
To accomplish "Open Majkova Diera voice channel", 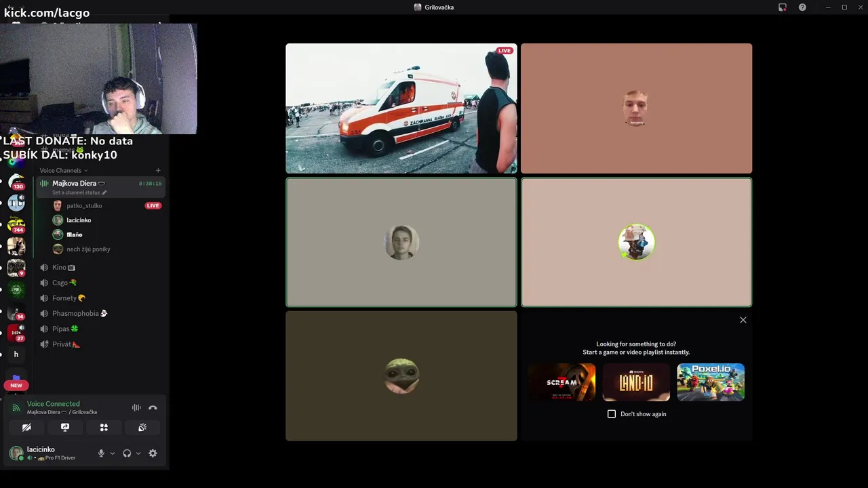I will coord(100,187).
